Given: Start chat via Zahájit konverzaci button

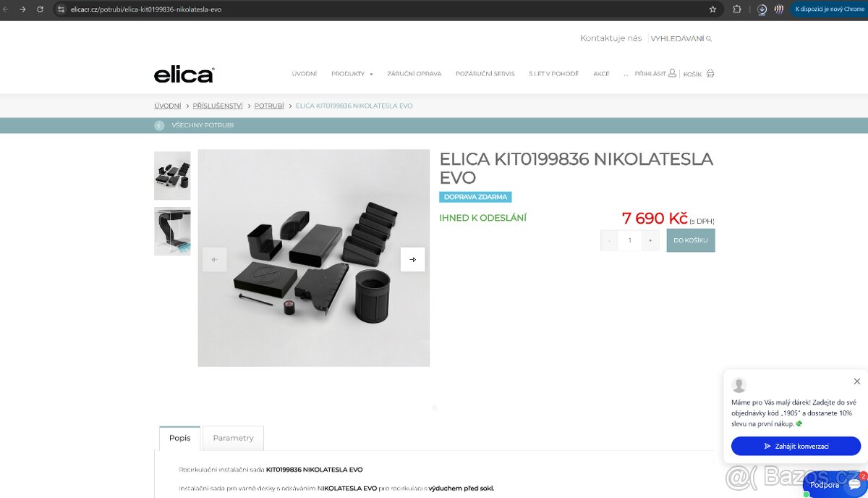Looking at the screenshot, I should coord(796,446).
